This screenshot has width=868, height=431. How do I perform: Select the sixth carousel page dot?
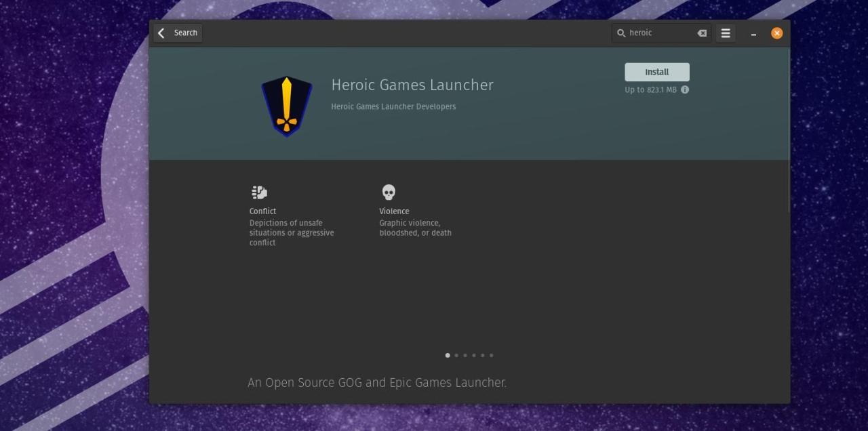(492, 355)
